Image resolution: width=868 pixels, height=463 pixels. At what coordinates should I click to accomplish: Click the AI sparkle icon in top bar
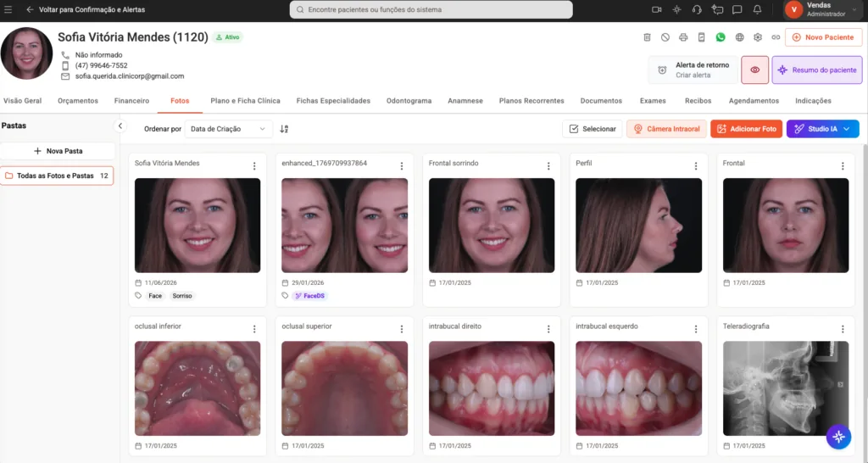tap(676, 9)
